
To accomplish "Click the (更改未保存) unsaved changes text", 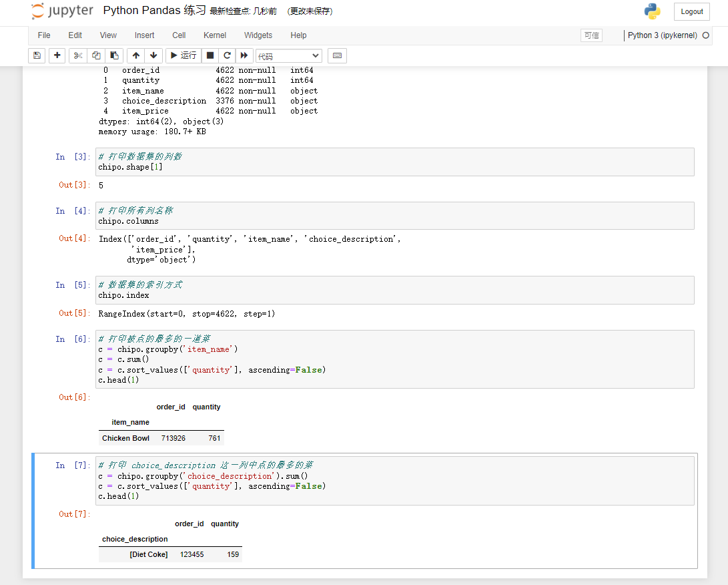I will pos(310,11).
